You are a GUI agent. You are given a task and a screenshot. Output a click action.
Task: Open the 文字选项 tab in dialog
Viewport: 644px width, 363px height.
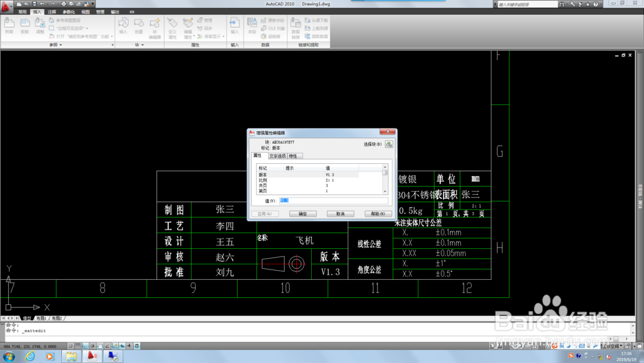coord(277,156)
